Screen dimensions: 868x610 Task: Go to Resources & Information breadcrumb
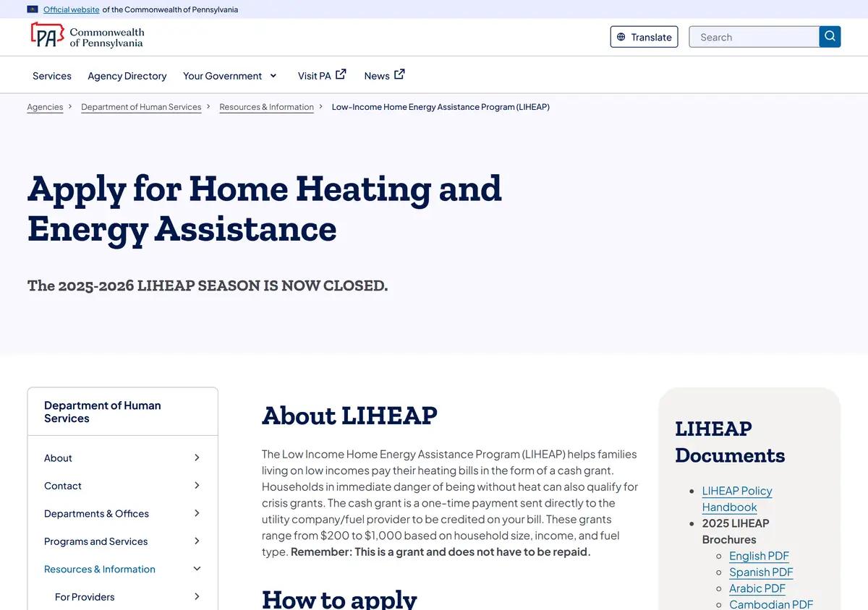coord(267,107)
